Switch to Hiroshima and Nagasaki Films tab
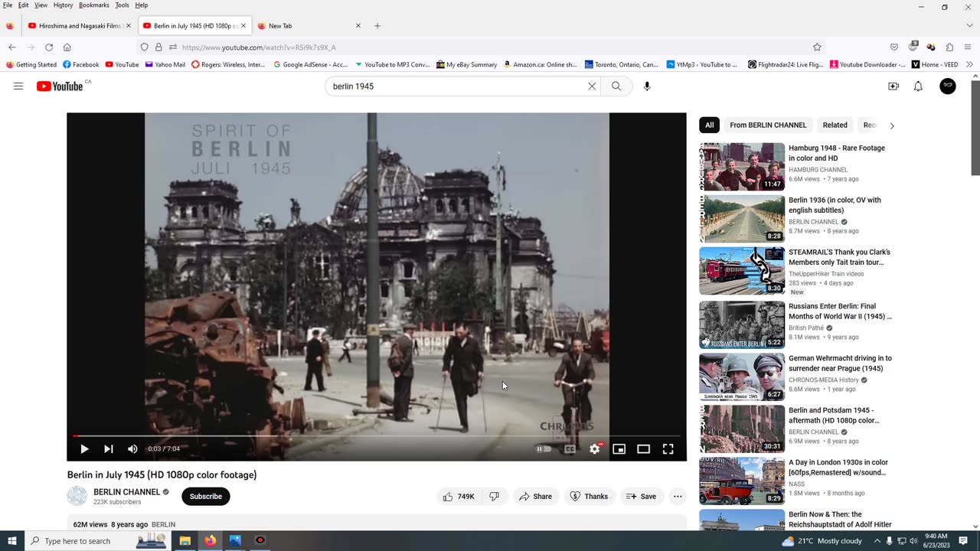Viewport: 980px width, 551px height. click(x=79, y=26)
